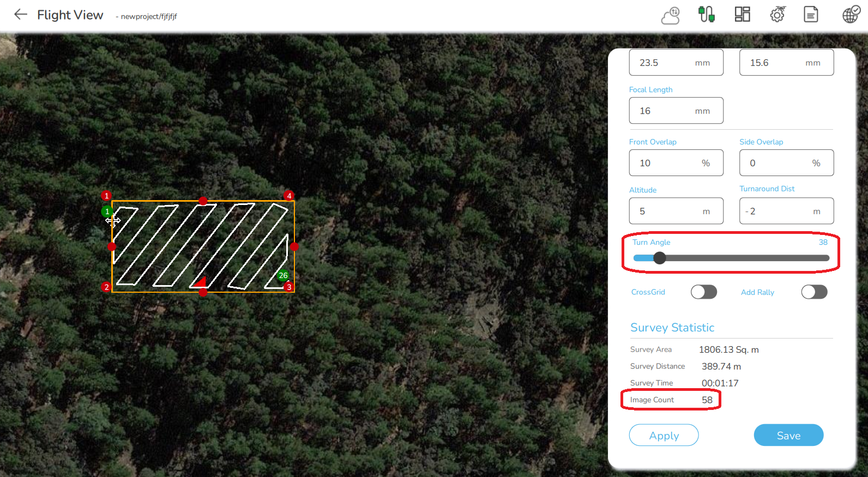Enable the Add Rally switch

[x=815, y=292]
